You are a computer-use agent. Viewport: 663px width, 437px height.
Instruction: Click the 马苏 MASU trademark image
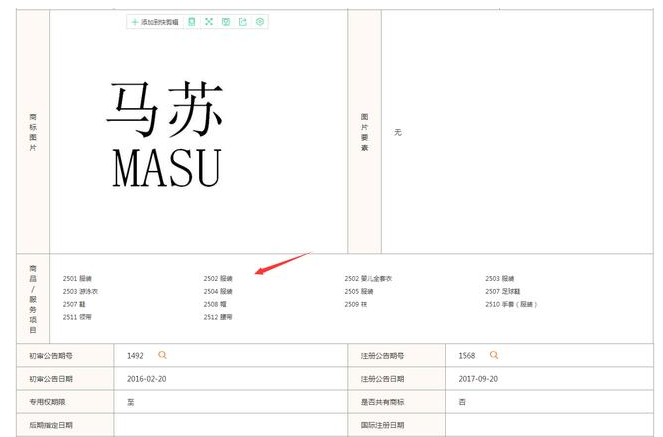click(164, 134)
